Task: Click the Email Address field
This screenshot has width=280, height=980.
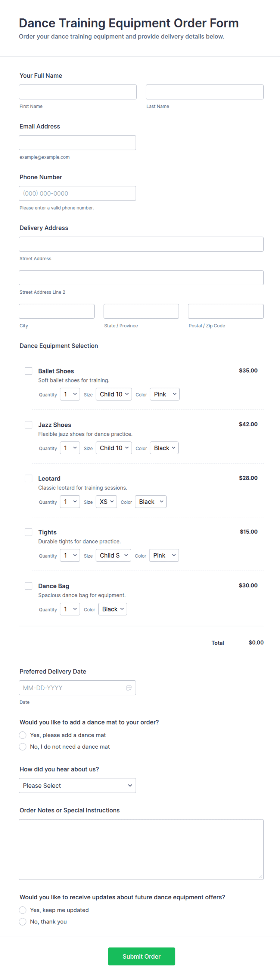Action: click(x=77, y=143)
